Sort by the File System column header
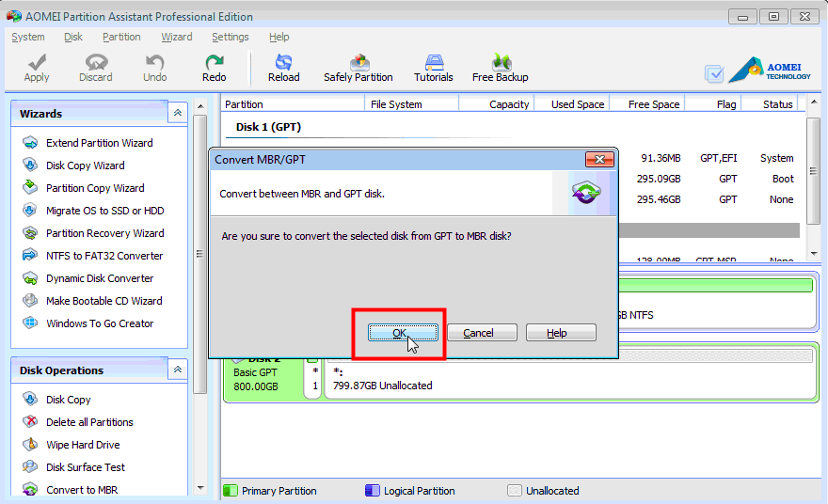This screenshot has height=504, width=828. 411,104
